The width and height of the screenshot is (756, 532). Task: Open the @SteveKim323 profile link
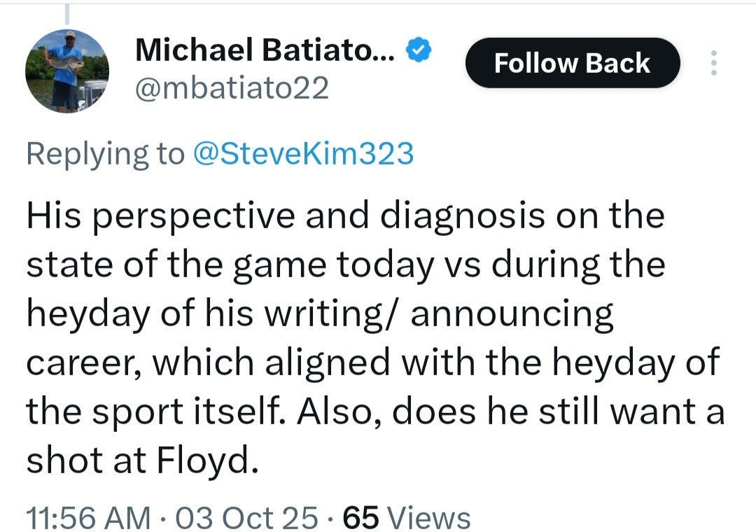click(302, 155)
